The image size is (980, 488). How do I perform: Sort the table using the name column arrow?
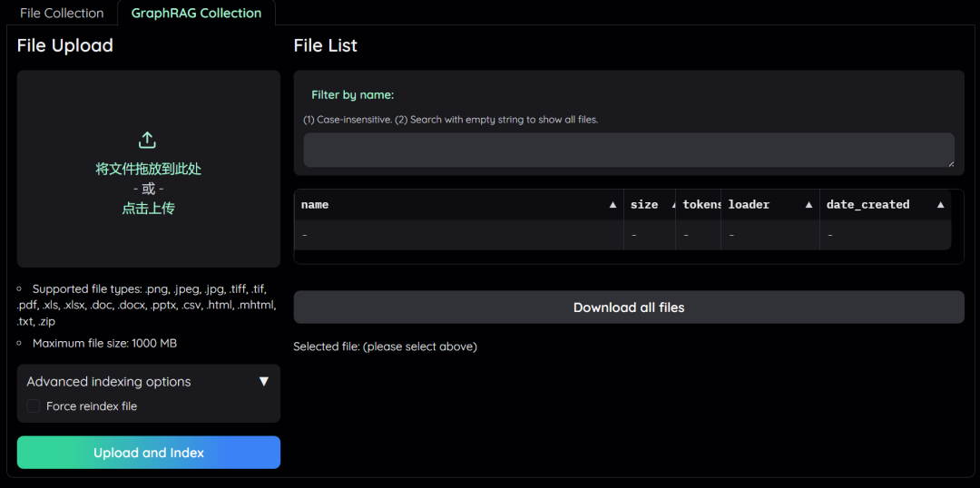click(612, 205)
